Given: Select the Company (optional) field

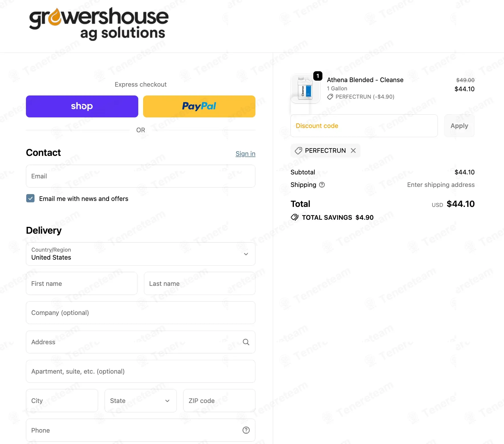Looking at the screenshot, I should [x=141, y=313].
